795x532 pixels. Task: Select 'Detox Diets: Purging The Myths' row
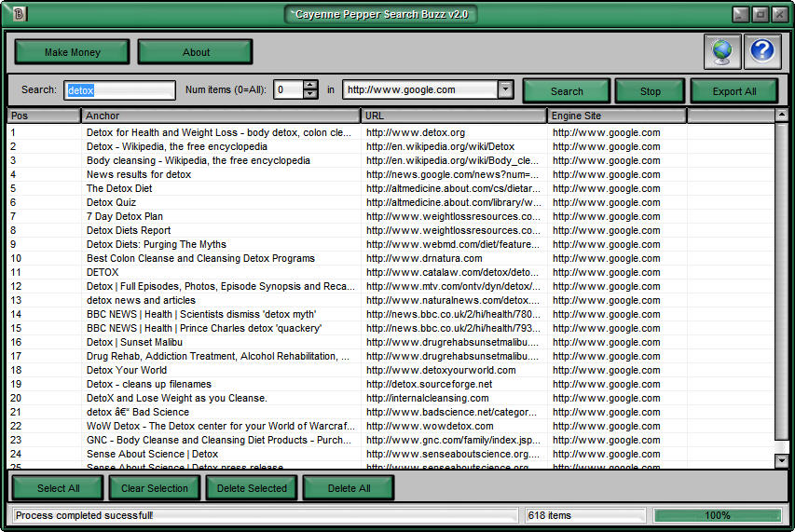click(x=391, y=244)
